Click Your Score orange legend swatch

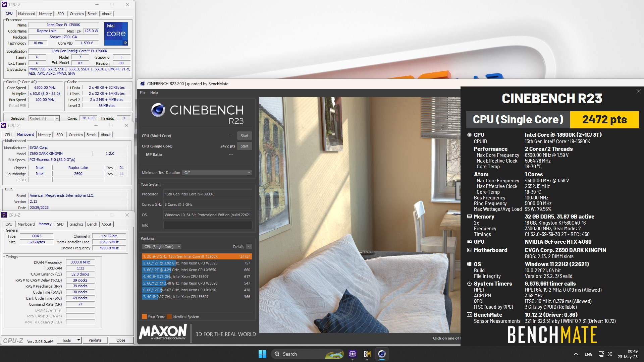[144, 317]
